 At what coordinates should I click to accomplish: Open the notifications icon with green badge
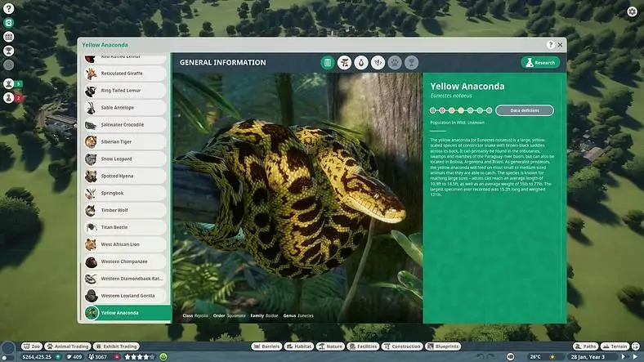pos(9,83)
